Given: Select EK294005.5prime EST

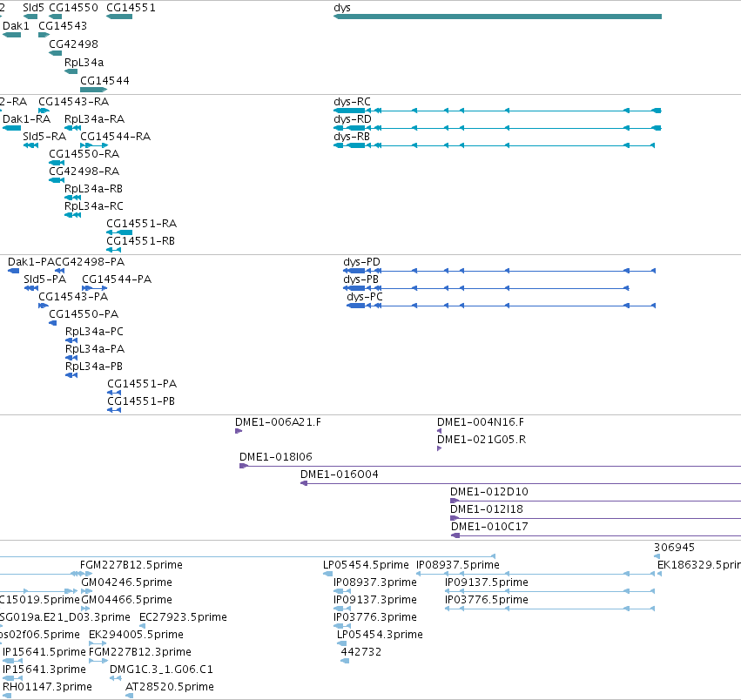Looking at the screenshot, I should tap(98, 644).
